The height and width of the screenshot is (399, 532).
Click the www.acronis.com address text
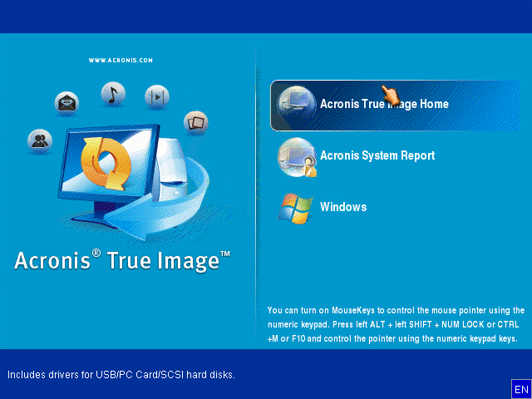click(121, 61)
